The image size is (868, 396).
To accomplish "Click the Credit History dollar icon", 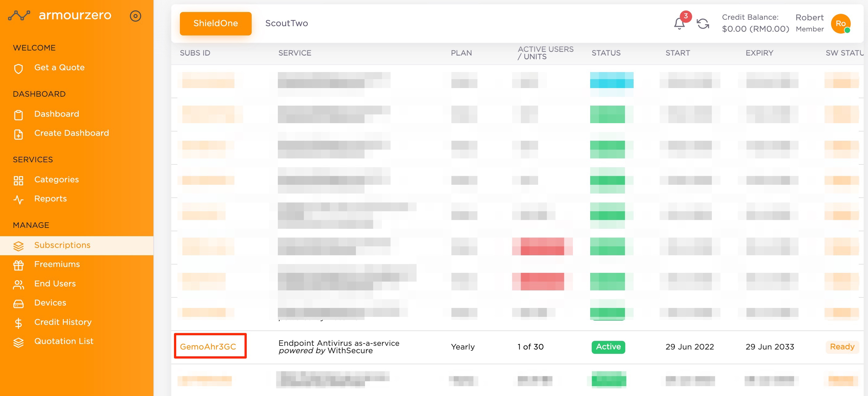I will 18,323.
